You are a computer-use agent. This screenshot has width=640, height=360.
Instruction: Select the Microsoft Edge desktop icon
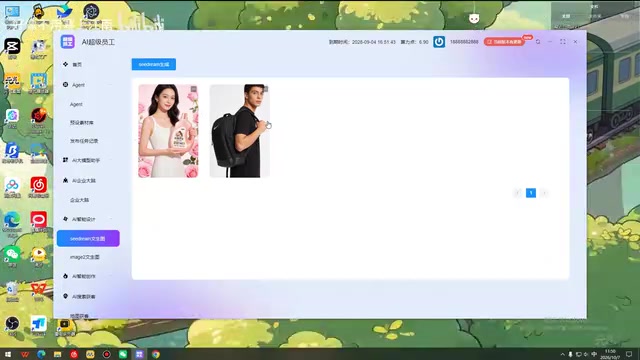(x=12, y=224)
